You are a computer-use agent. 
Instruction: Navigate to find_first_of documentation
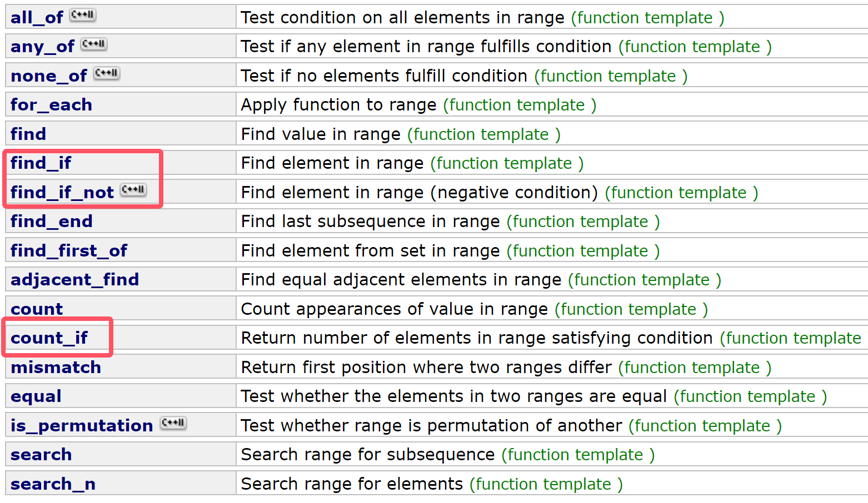point(69,251)
